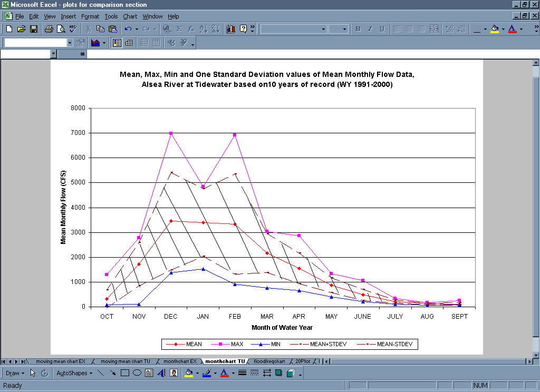Viewport: 540px width, 392px height.
Task: Open the font name dropdown
Action: [323, 29]
